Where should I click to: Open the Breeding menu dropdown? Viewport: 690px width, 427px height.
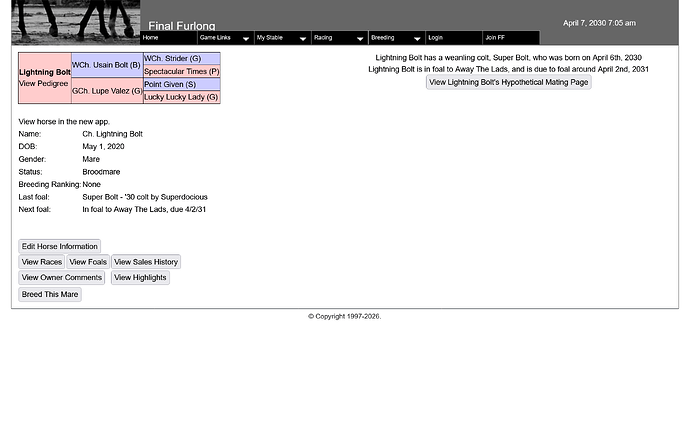[417, 39]
